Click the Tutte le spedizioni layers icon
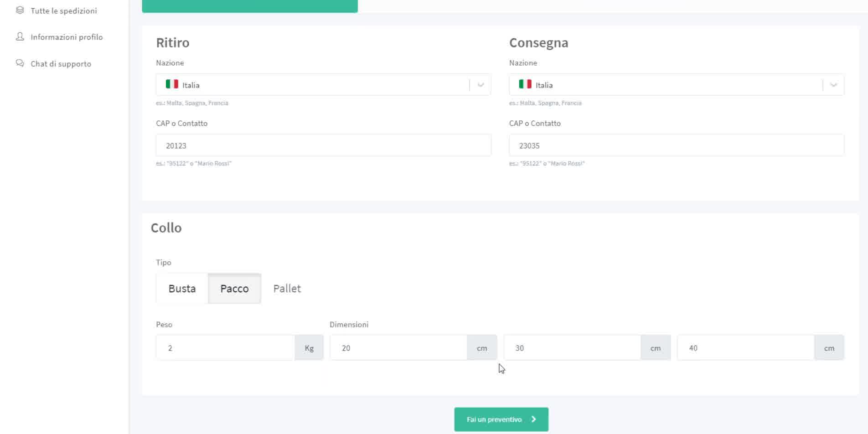Image resolution: width=868 pixels, height=434 pixels. point(20,10)
